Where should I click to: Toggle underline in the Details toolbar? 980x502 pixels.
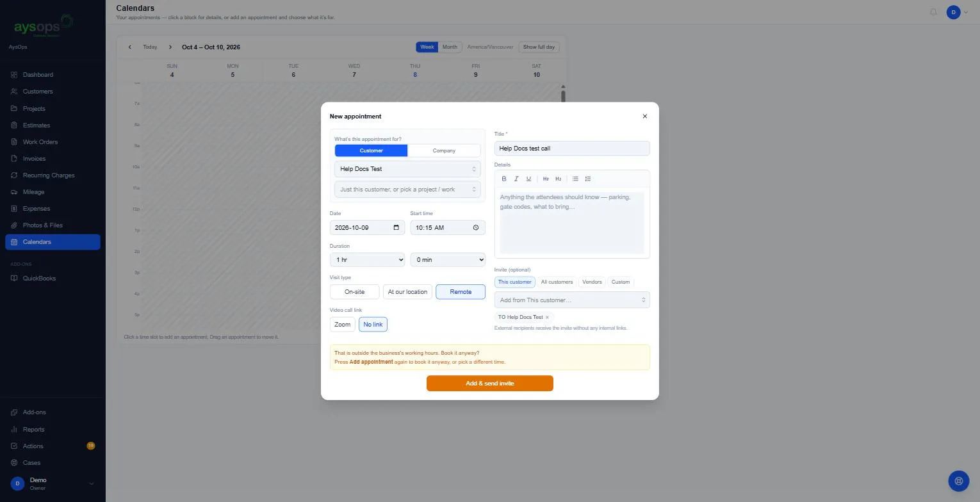coord(528,179)
